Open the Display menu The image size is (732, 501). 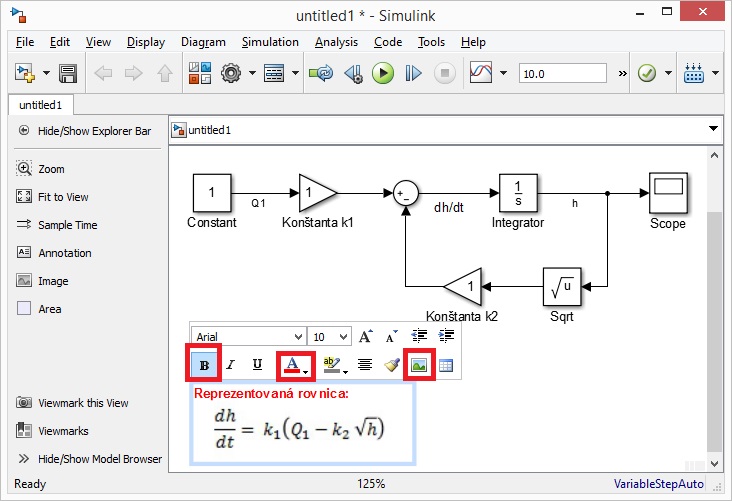tap(146, 42)
